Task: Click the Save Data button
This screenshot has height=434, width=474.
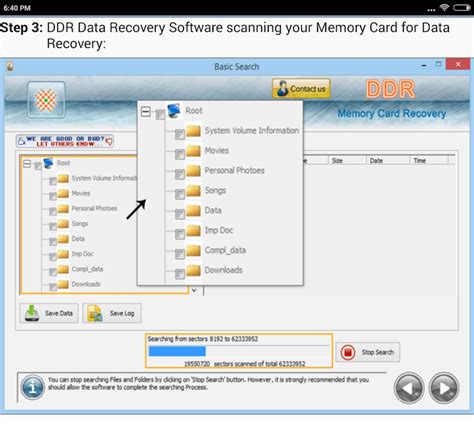Action: (49, 313)
